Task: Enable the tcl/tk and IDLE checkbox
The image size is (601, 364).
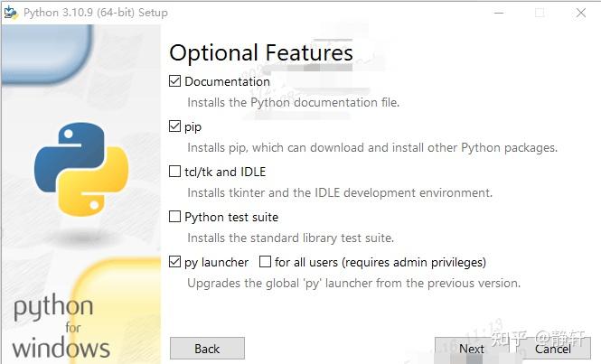Action: coord(175,172)
